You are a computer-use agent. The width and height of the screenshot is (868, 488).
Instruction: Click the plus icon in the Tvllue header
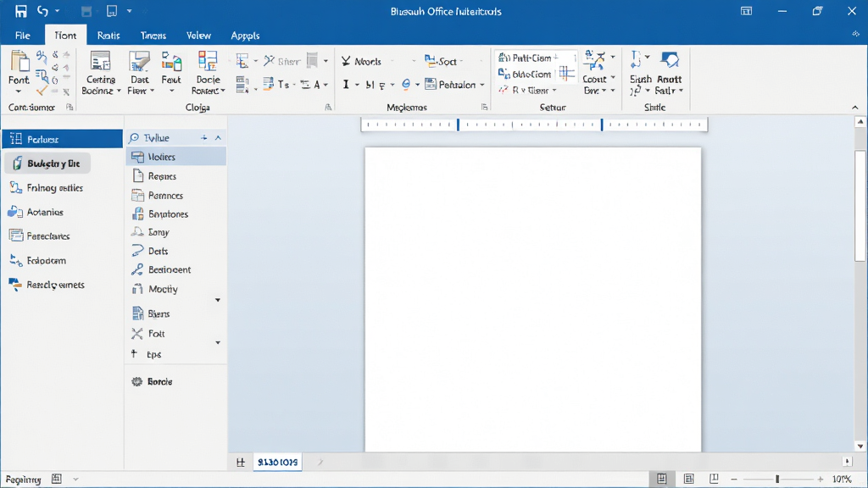coord(203,138)
